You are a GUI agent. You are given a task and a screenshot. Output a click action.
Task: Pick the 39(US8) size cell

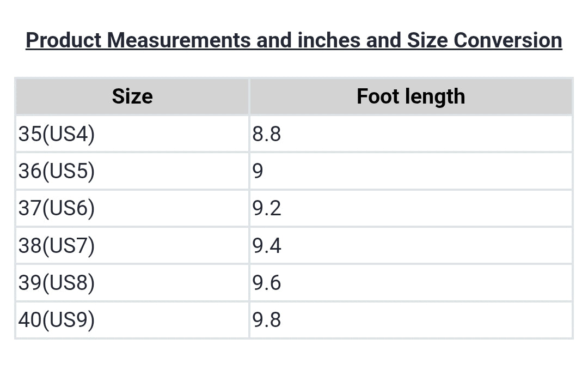coord(57,283)
